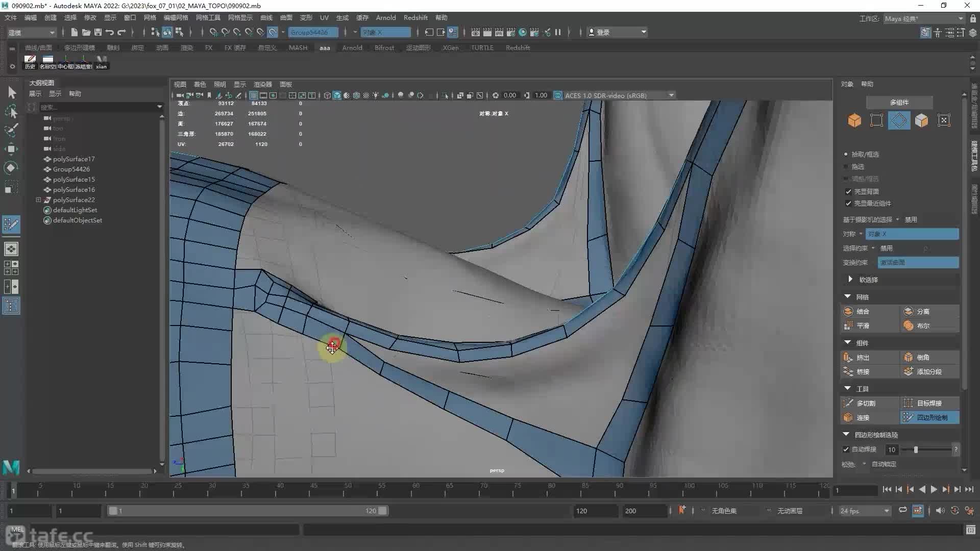Select the 拾取/框选 radio option
This screenshot has width=980, height=551.
[846, 154]
